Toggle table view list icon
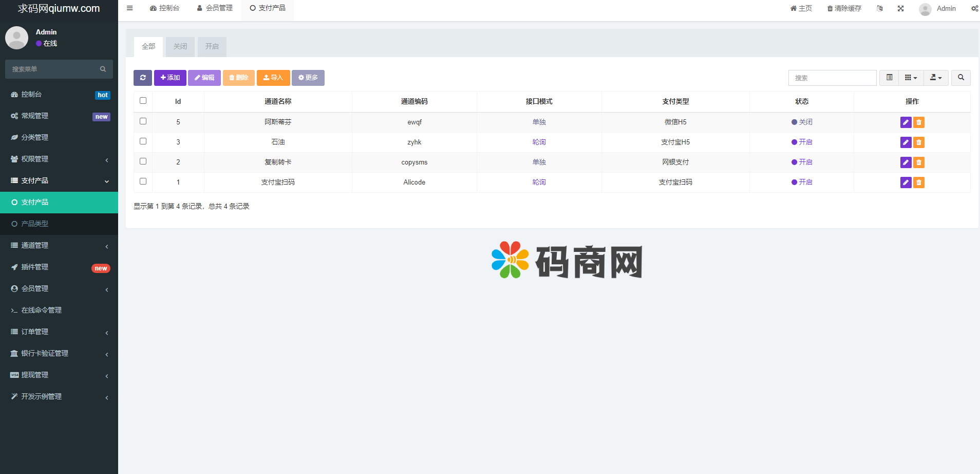 click(x=890, y=78)
